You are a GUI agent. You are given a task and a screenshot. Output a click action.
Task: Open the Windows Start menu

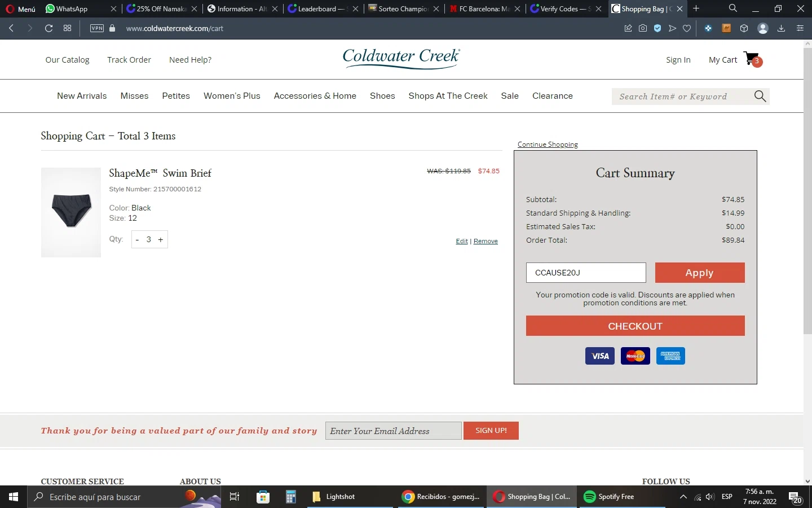point(14,497)
